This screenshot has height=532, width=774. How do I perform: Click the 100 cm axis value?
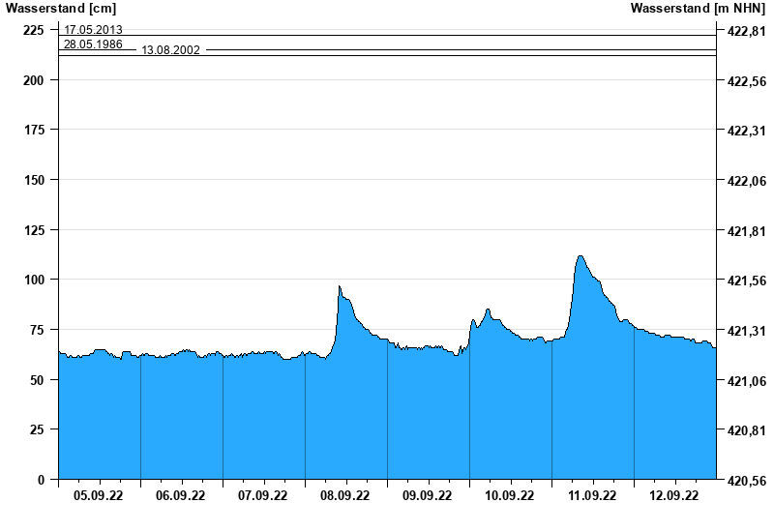(34, 280)
